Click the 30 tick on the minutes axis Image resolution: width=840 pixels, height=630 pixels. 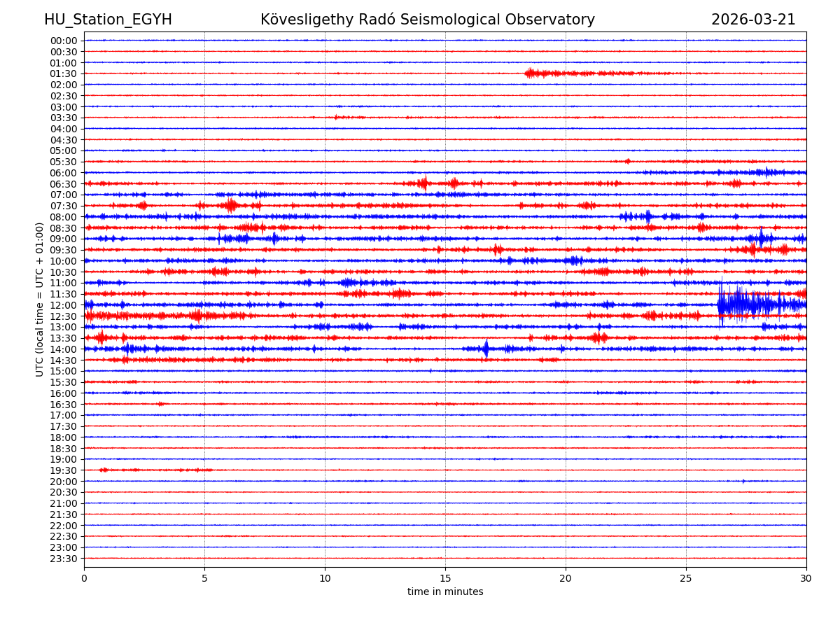[806, 578]
